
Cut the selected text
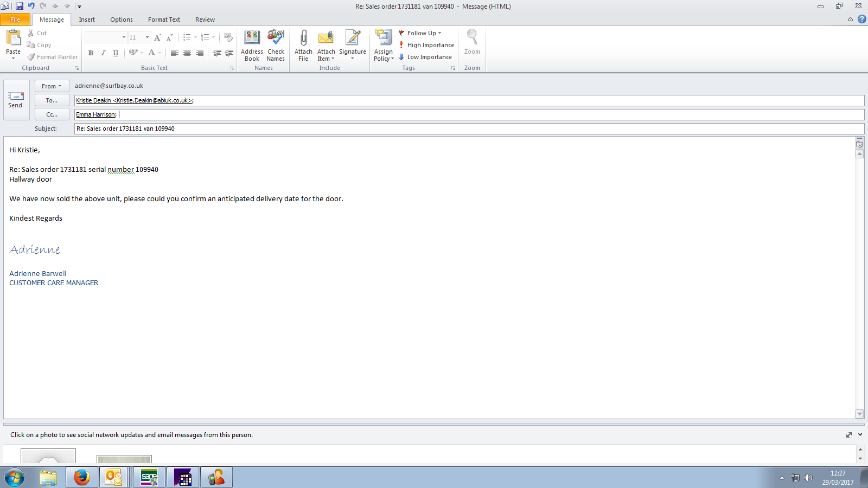coord(37,33)
